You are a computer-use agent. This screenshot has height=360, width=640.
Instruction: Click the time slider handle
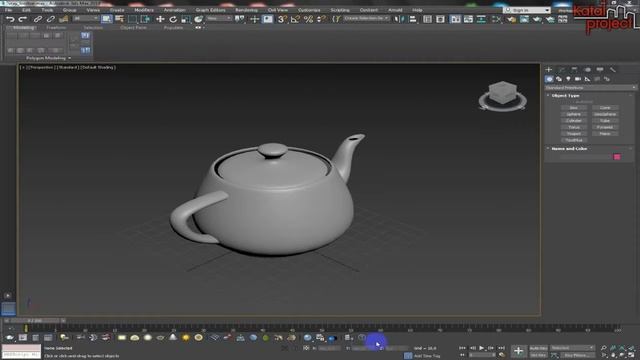tap(34, 320)
